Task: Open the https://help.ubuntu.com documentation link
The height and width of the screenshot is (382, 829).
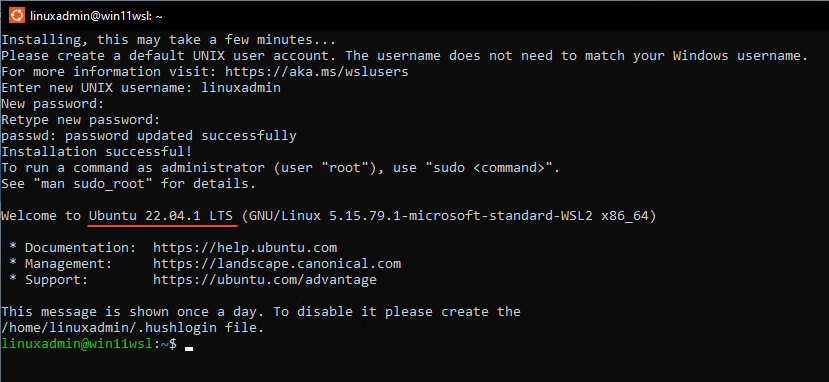Action: [x=245, y=248]
